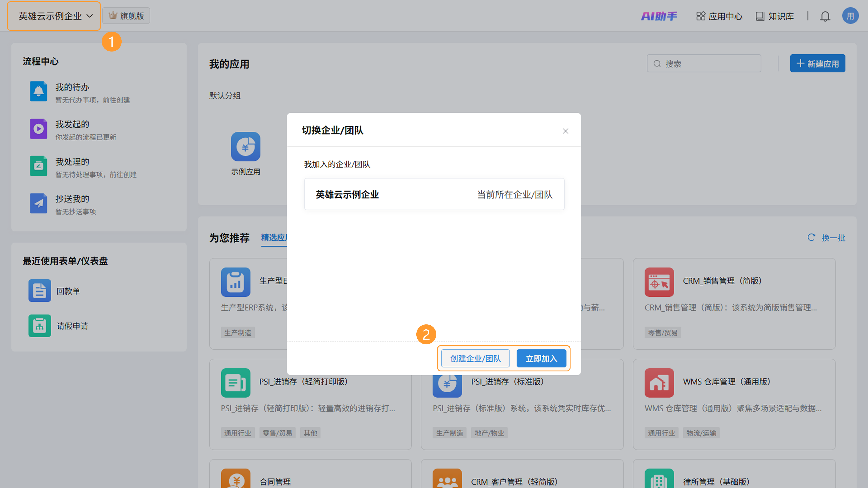Click the 示例应用 app icon
The image size is (868, 488).
pos(245,146)
